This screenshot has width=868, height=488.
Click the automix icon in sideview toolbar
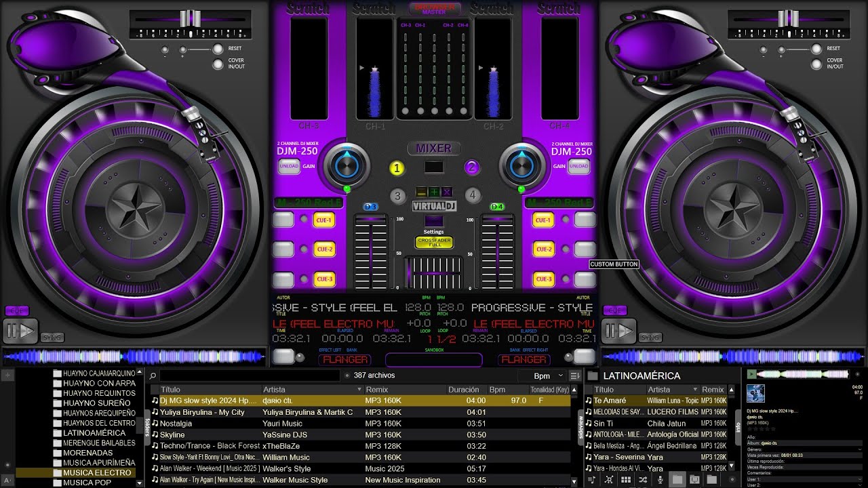[x=591, y=480]
